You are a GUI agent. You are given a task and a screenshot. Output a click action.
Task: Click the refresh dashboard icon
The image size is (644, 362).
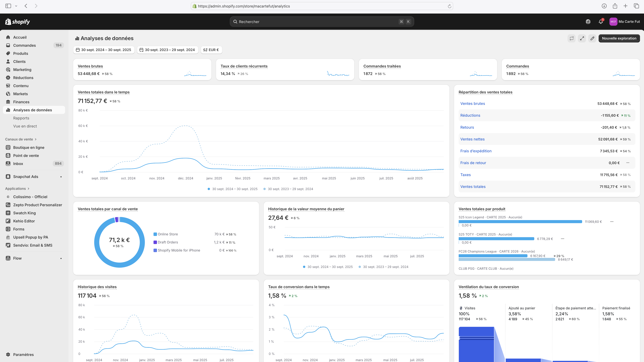tap(572, 38)
